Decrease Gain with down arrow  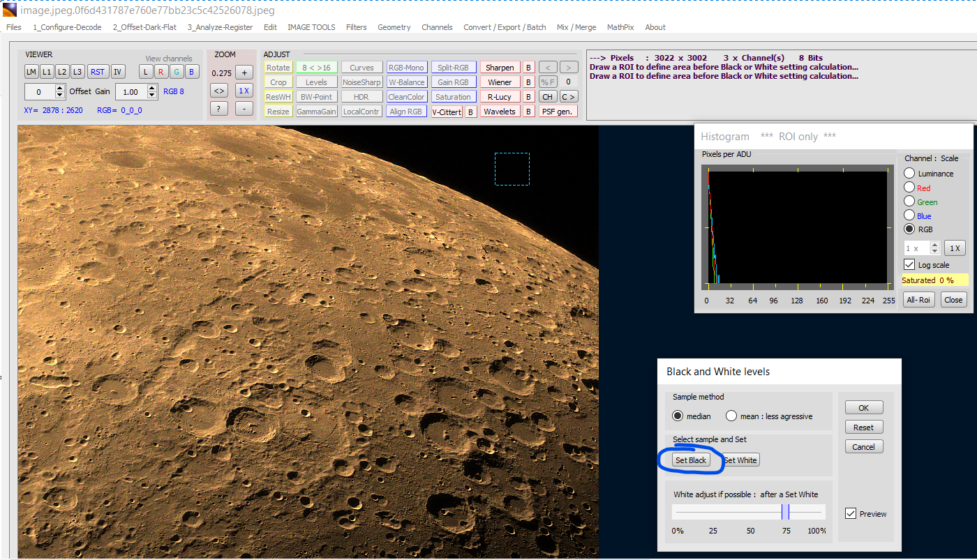153,95
